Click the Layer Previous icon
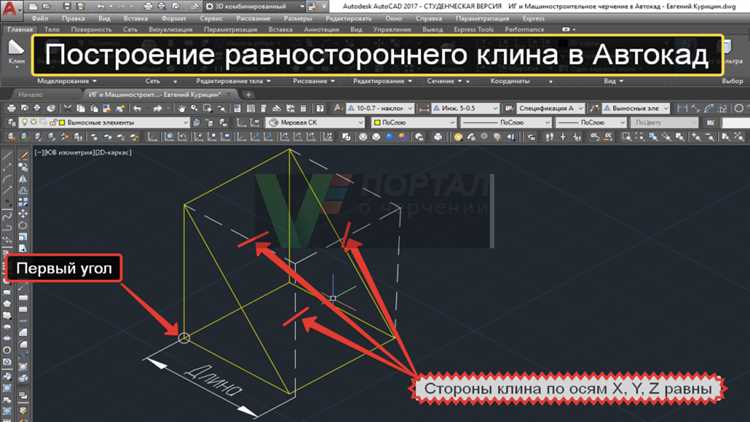This screenshot has width=750, height=422. pyautogui.click(x=210, y=123)
